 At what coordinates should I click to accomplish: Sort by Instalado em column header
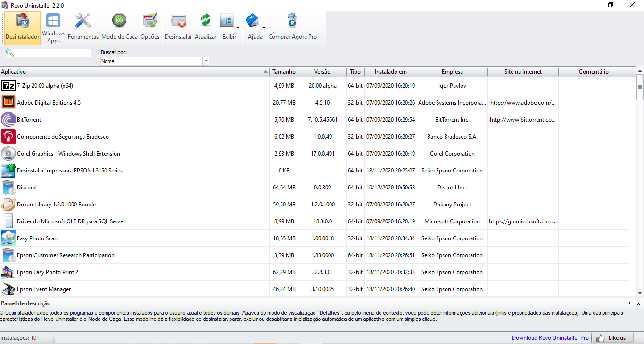click(x=391, y=72)
